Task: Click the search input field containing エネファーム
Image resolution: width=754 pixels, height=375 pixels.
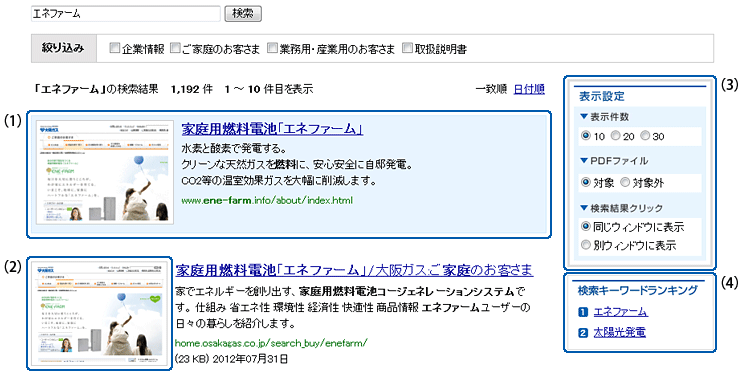Action: (126, 14)
